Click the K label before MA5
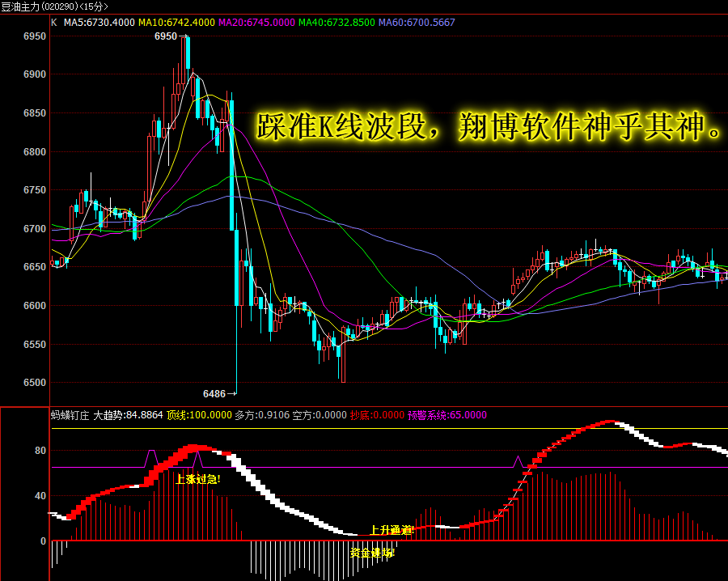 point(54,23)
